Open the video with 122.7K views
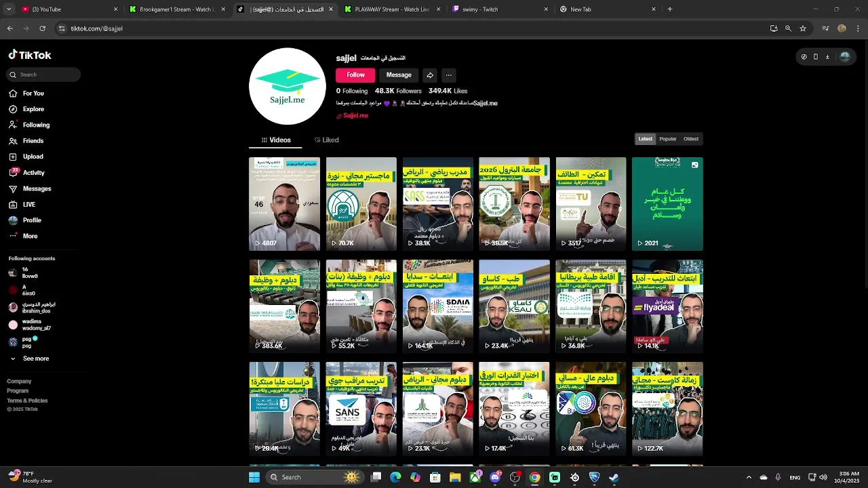This screenshot has width=868, height=488. (x=667, y=409)
